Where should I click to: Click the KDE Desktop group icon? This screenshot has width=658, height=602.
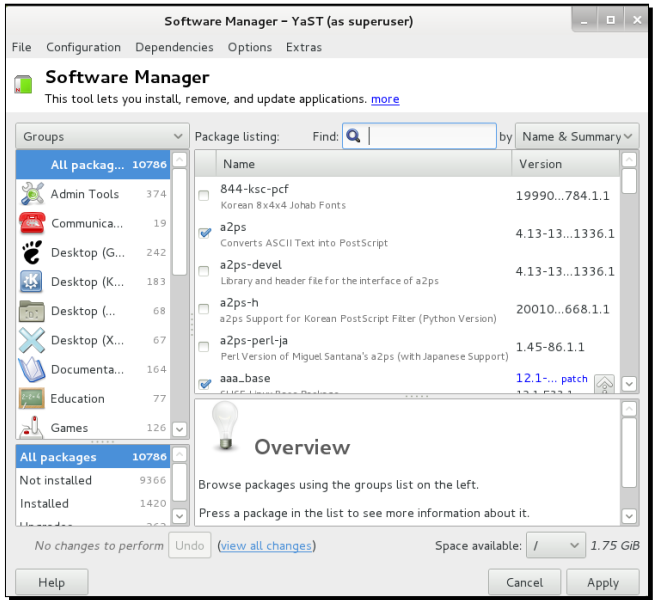(x=32, y=282)
